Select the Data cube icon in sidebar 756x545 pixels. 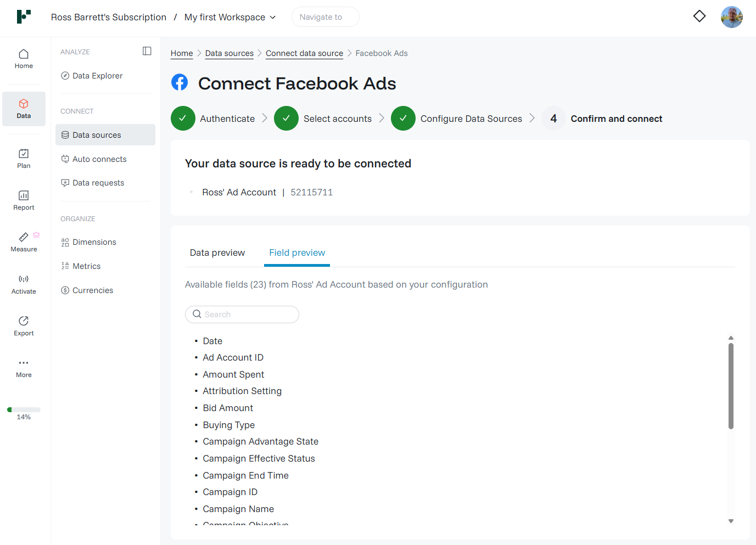pyautogui.click(x=24, y=104)
